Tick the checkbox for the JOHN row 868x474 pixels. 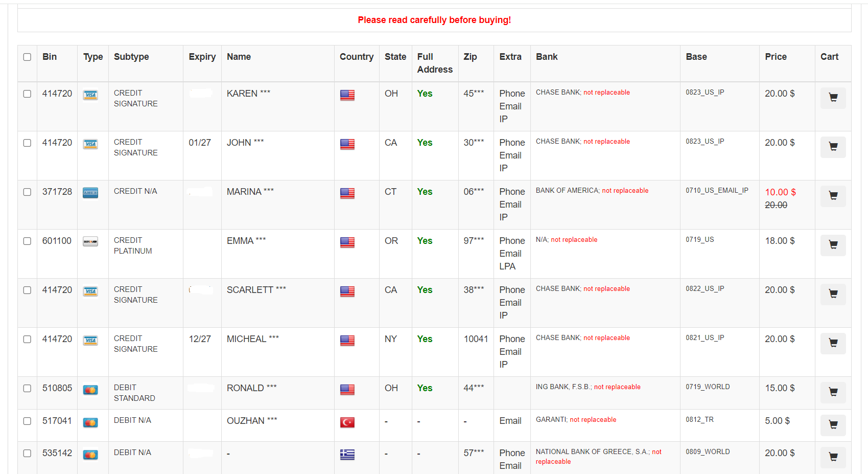[x=27, y=143]
